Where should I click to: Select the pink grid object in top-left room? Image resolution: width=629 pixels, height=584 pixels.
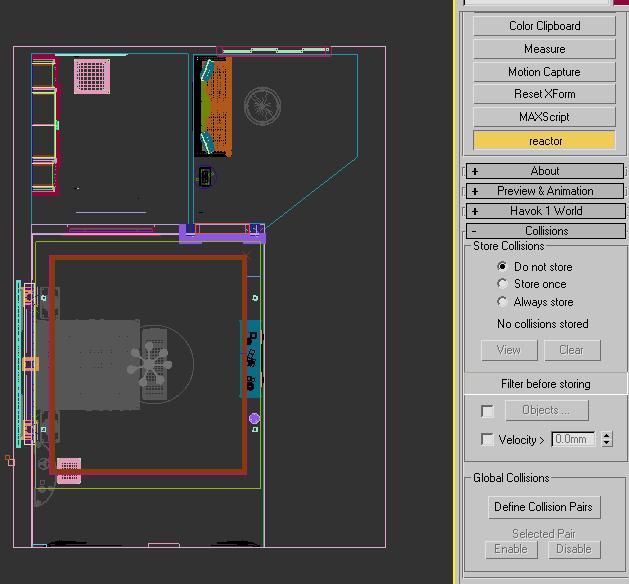(x=91, y=76)
